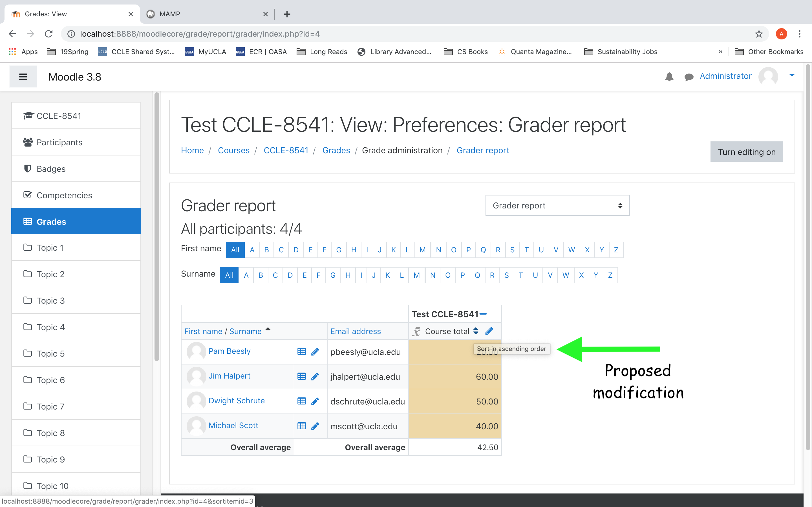Bookmark this page with the star icon
This screenshot has width=812, height=507.
[759, 34]
